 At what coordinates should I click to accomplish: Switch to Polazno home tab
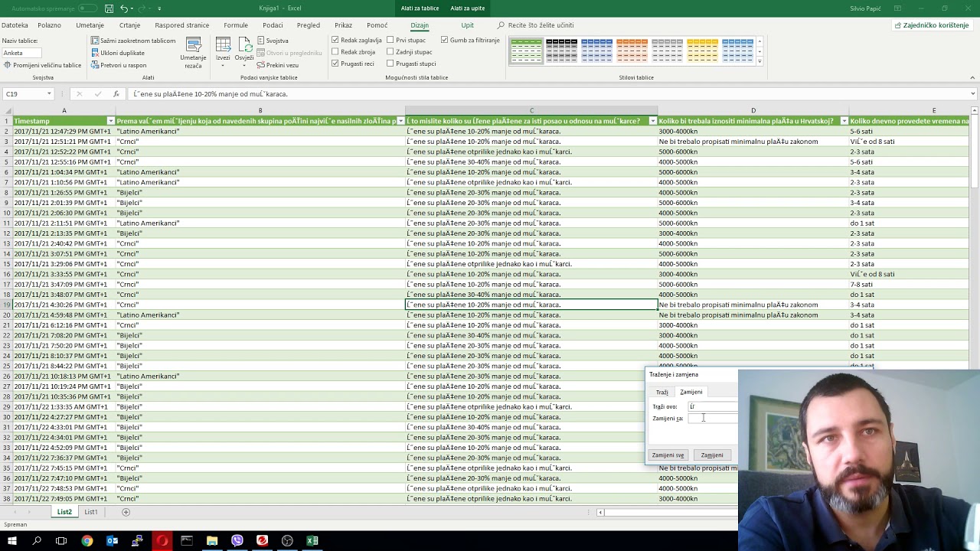pyautogui.click(x=49, y=25)
